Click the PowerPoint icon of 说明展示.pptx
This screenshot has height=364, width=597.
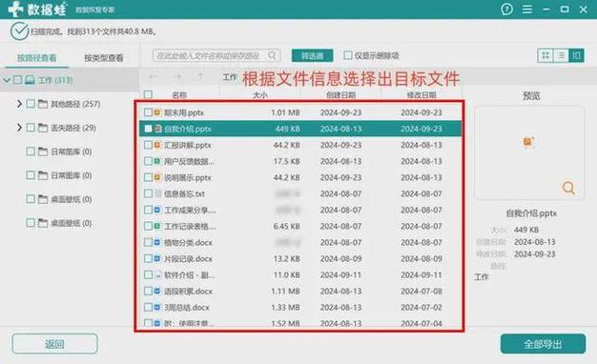pyautogui.click(x=157, y=177)
